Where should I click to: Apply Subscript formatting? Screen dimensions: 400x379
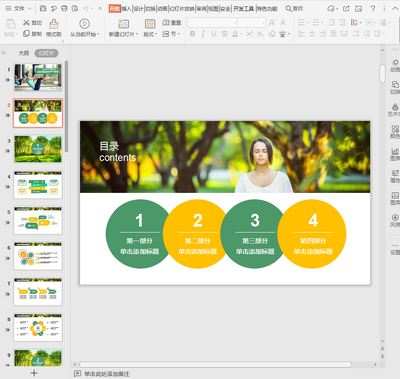pyautogui.click(x=260, y=34)
